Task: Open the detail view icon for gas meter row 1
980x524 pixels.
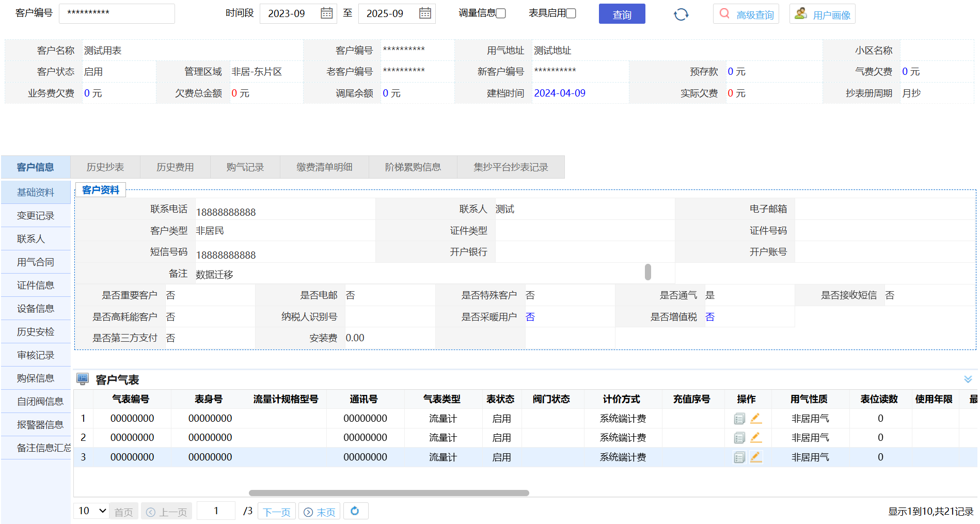Action: click(x=739, y=418)
